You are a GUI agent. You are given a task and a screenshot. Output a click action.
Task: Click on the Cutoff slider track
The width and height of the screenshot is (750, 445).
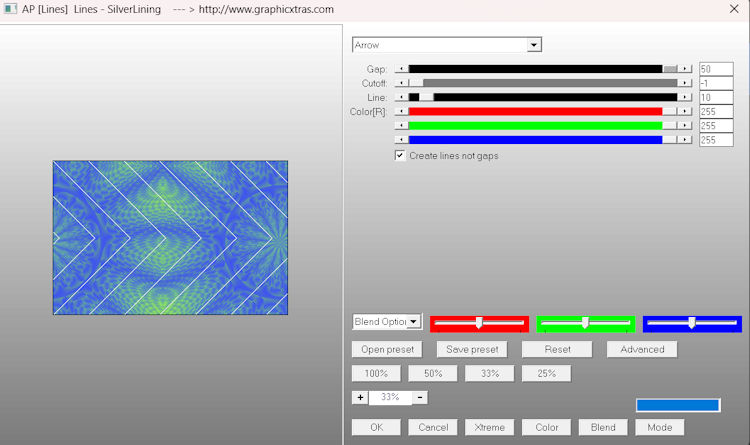[543, 83]
